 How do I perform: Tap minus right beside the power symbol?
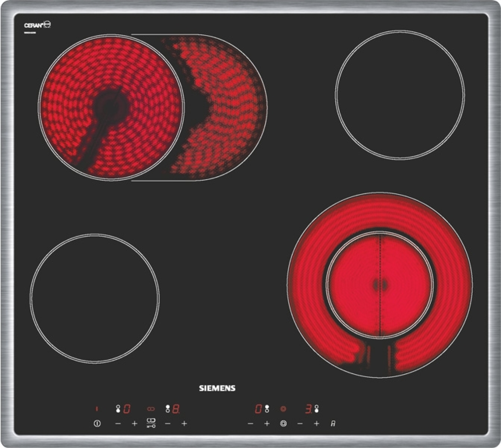pyautogui.click(x=118, y=423)
